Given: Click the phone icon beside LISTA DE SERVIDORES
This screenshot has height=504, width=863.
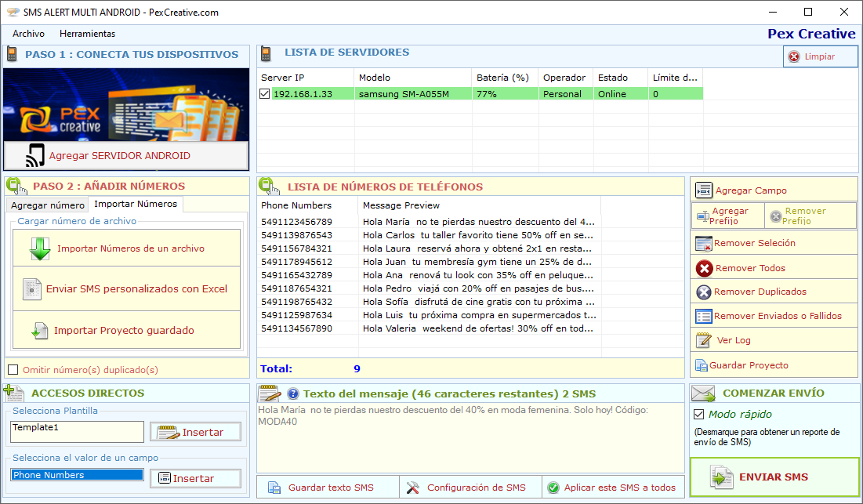Looking at the screenshot, I should point(266,53).
